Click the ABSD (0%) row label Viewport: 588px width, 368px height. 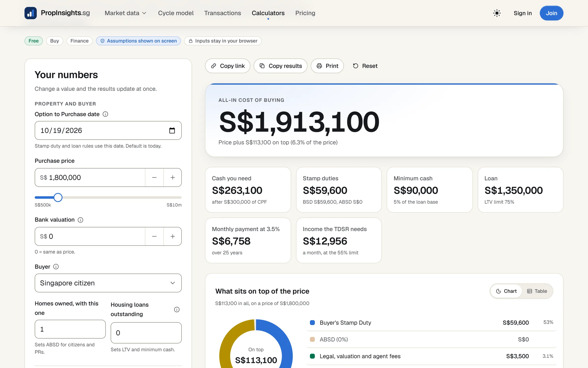tap(334, 339)
